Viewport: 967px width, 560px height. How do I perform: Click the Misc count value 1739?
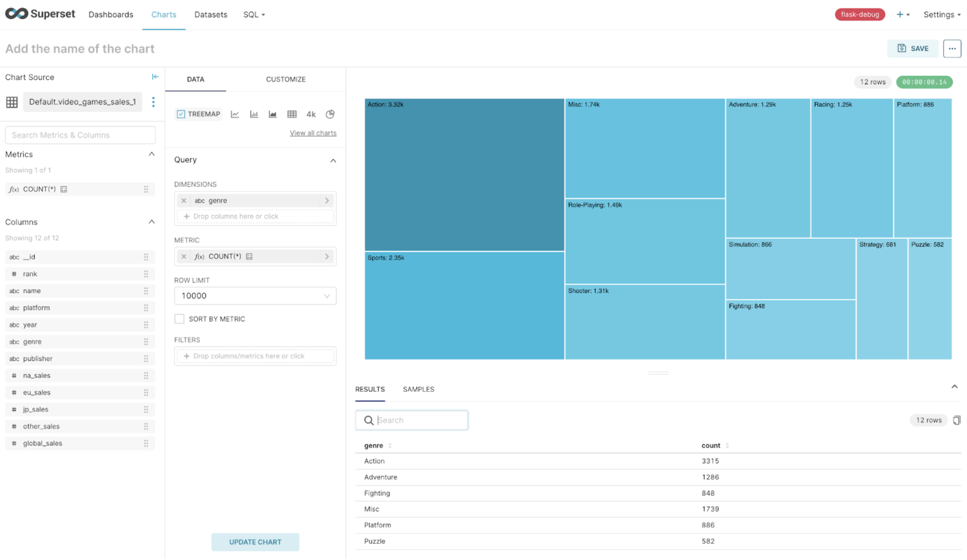click(710, 509)
